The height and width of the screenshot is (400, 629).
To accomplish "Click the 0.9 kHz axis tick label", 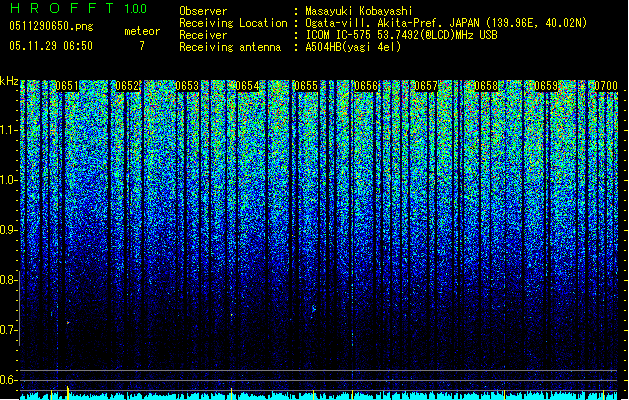I will tap(9, 230).
